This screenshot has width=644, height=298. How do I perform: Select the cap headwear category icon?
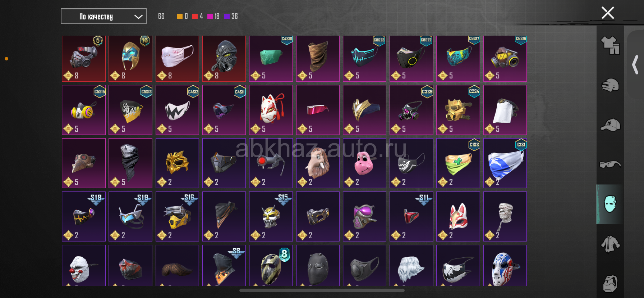[610, 125]
